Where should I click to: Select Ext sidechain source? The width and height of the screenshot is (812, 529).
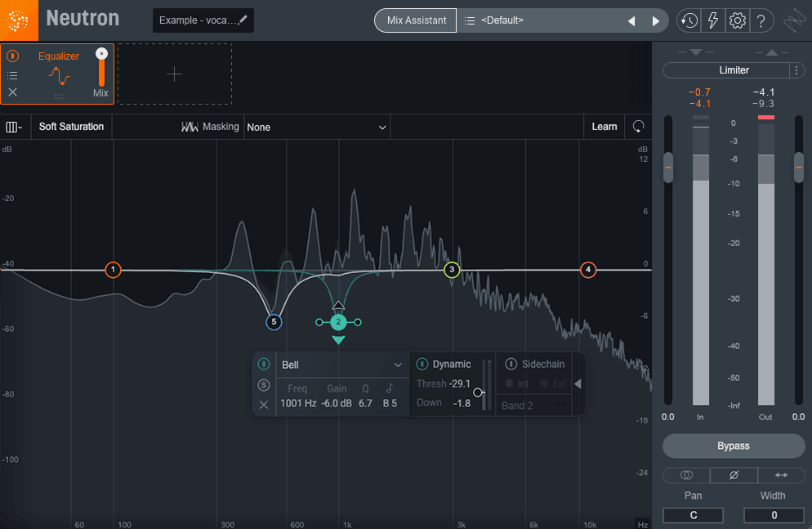click(x=553, y=384)
